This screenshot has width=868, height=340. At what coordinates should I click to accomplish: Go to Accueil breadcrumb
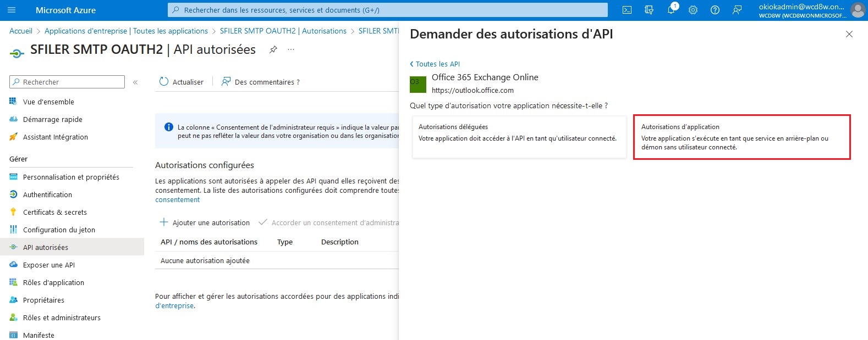tap(21, 31)
